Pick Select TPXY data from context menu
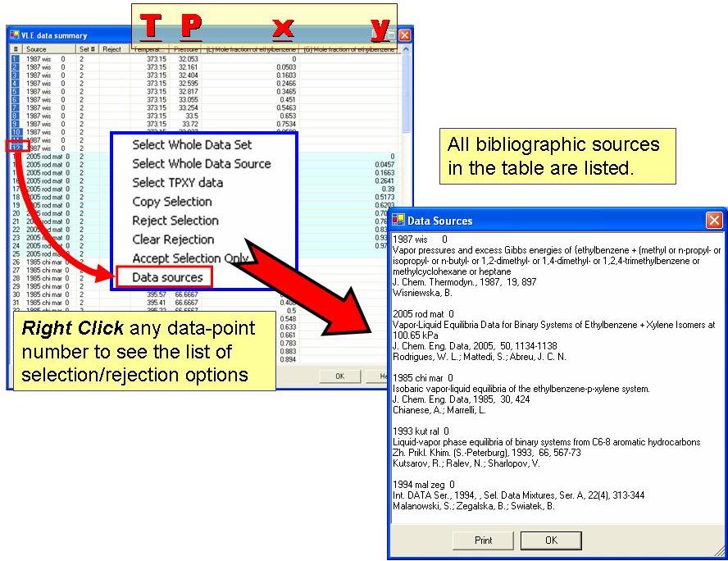This screenshot has width=728, height=561. [x=177, y=183]
